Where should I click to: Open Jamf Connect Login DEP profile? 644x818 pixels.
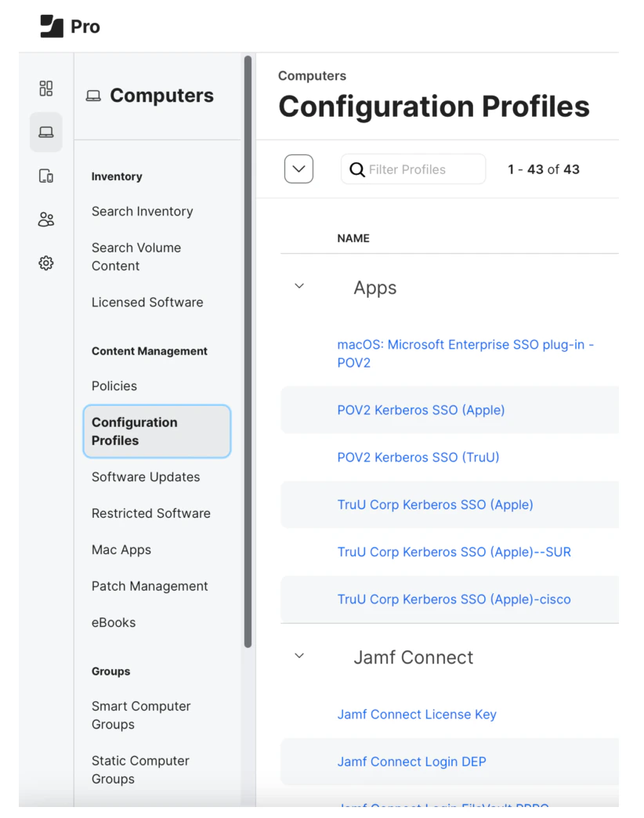coord(411,762)
